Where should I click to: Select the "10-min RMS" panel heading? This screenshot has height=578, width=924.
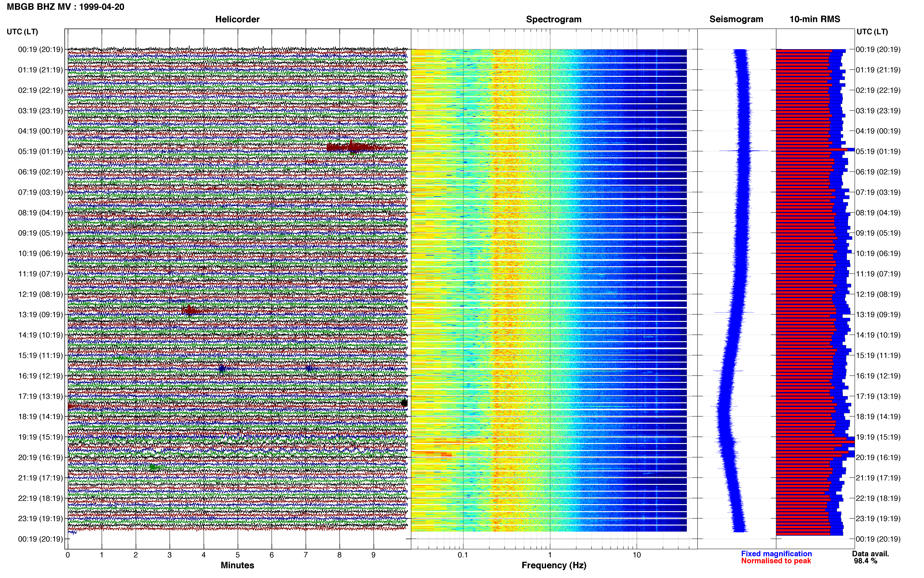pos(815,19)
